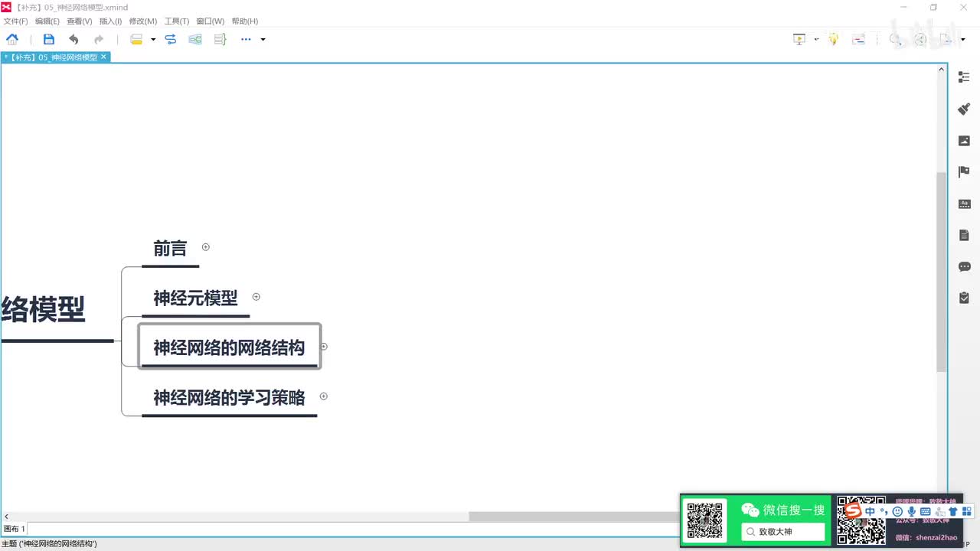The image size is (980, 551).
Task: Open the Outline panel in the sidebar
Action: pyautogui.click(x=964, y=77)
